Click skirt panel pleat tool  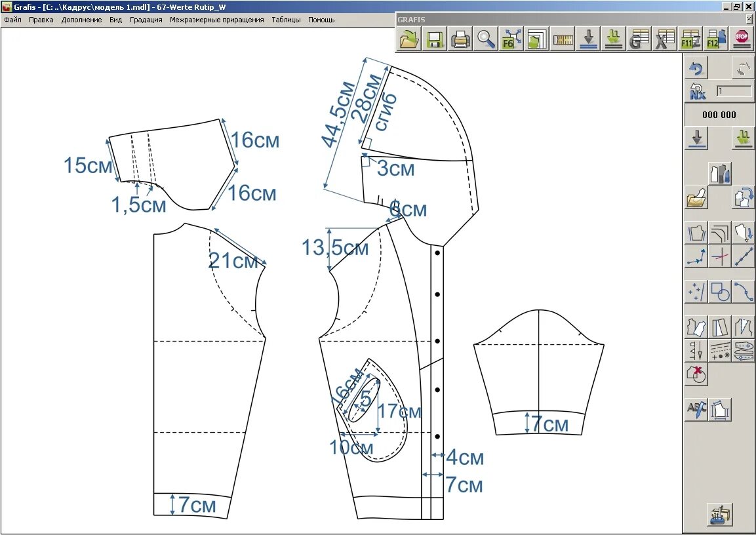[720, 327]
